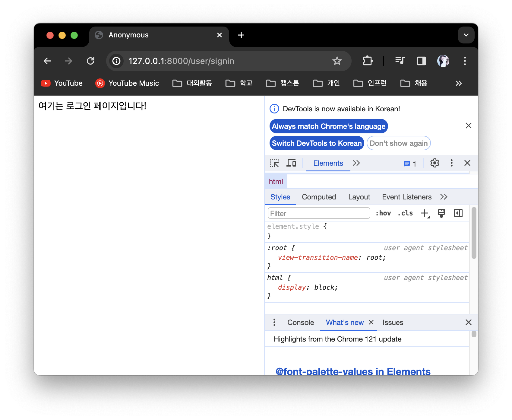Viewport: 512px width, 420px height.
Task: Click the styles Filter field
Action: [x=319, y=213]
